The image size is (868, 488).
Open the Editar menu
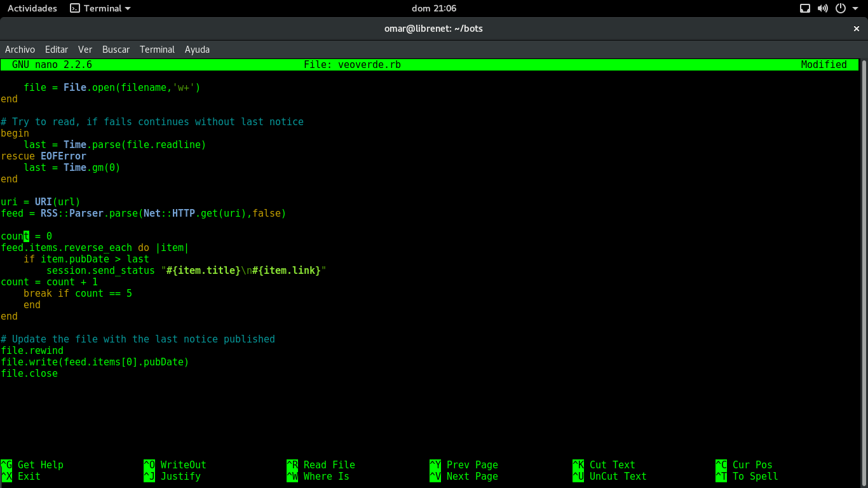(57, 50)
